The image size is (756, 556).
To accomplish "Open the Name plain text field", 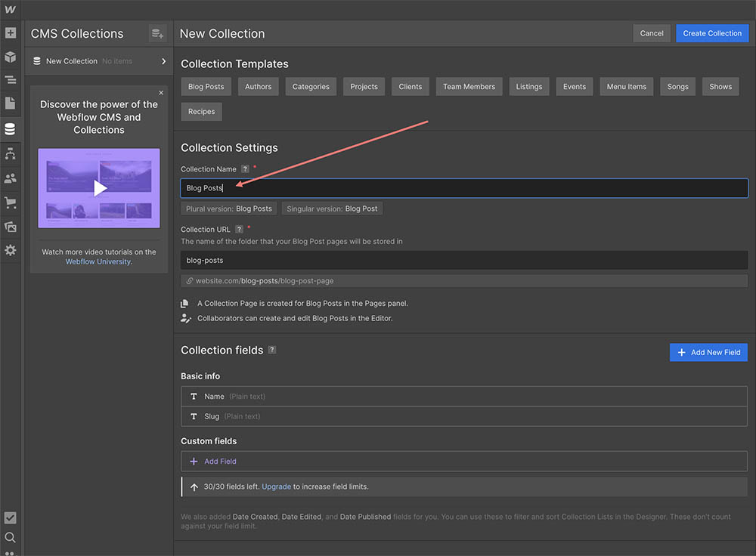I will tap(464, 397).
